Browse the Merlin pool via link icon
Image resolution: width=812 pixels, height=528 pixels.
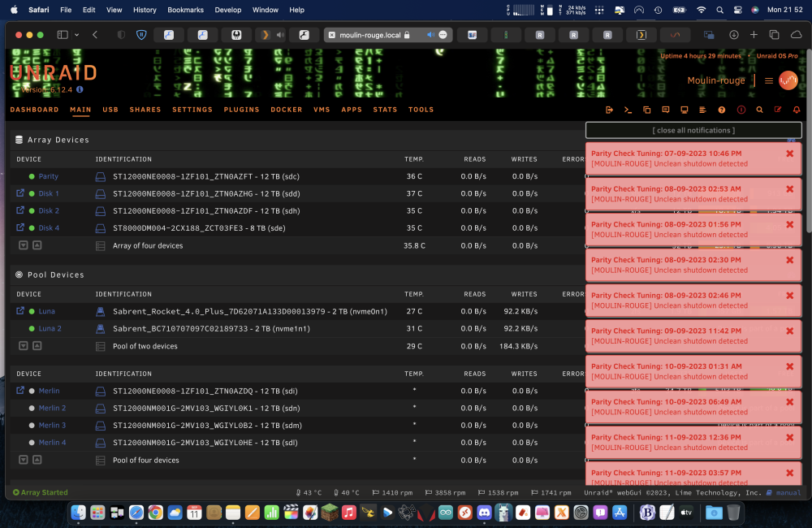(x=20, y=391)
